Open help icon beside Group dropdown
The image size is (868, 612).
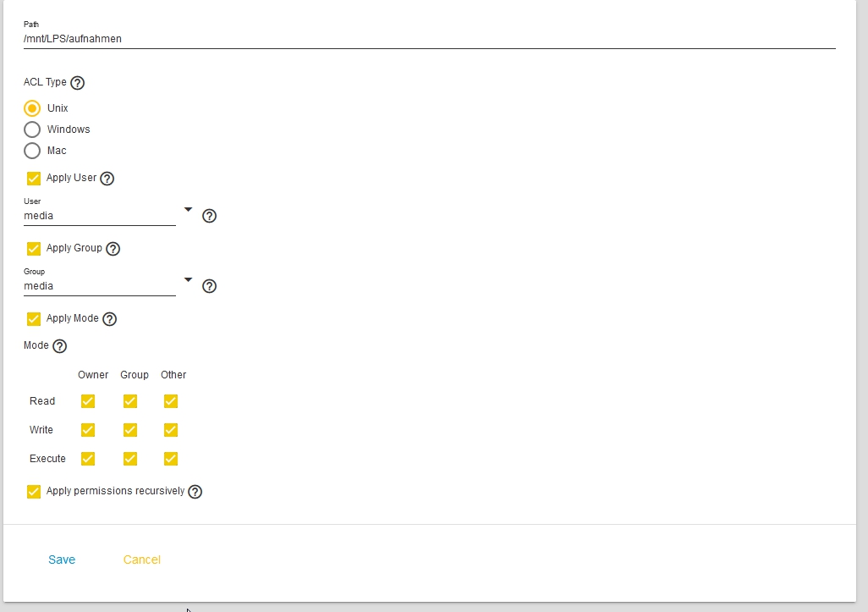[209, 286]
